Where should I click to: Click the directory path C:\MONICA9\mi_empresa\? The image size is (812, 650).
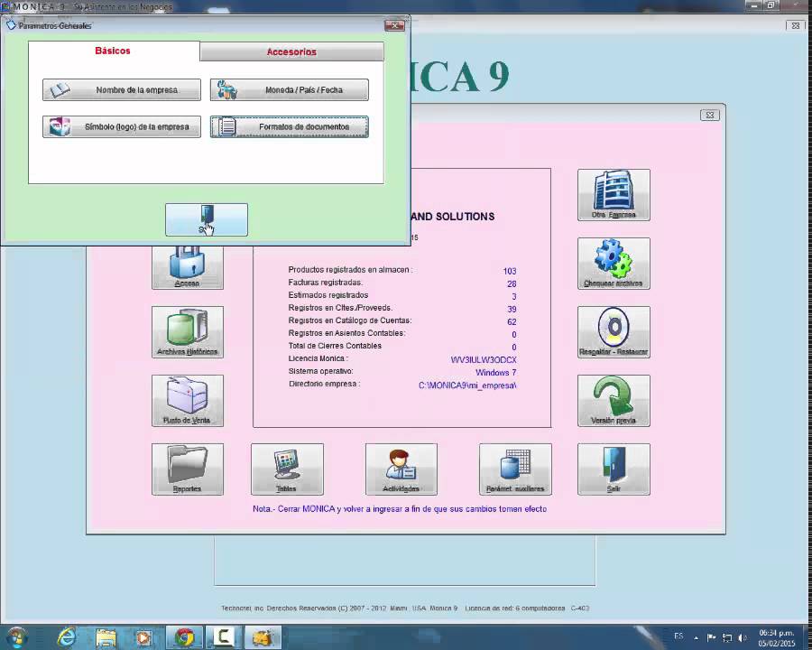[467, 385]
